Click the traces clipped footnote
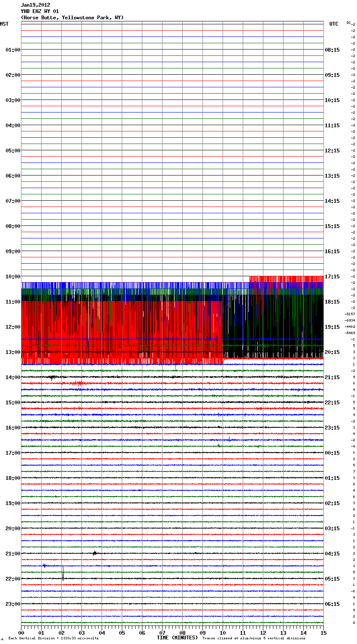 (x=254, y=639)
